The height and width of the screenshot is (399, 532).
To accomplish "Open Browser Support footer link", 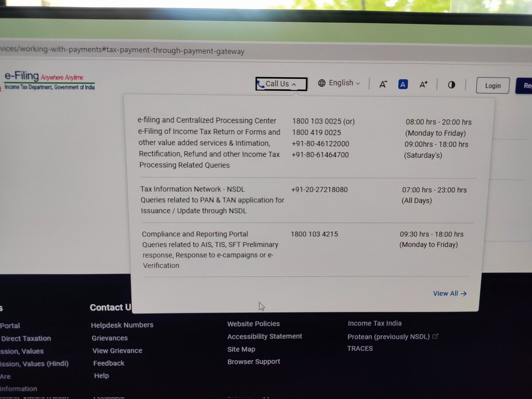I will (x=254, y=361).
